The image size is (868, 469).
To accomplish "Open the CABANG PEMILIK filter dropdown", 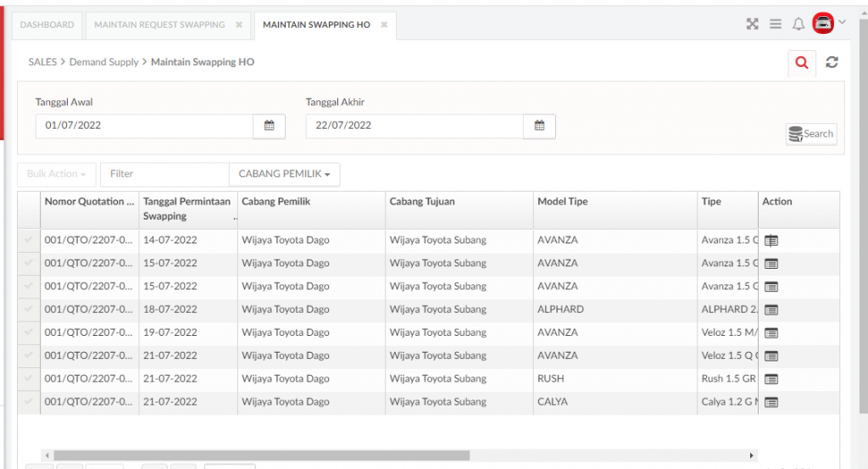I will coord(285,174).
